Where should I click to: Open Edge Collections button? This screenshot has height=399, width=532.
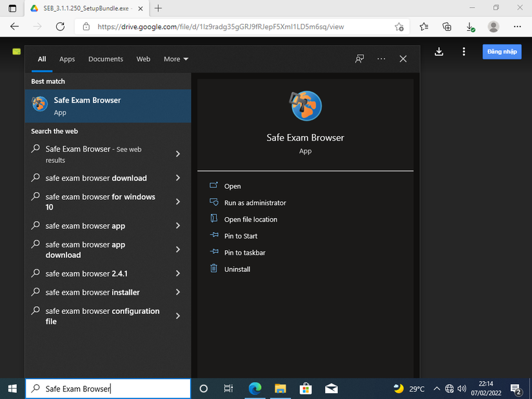(x=447, y=26)
